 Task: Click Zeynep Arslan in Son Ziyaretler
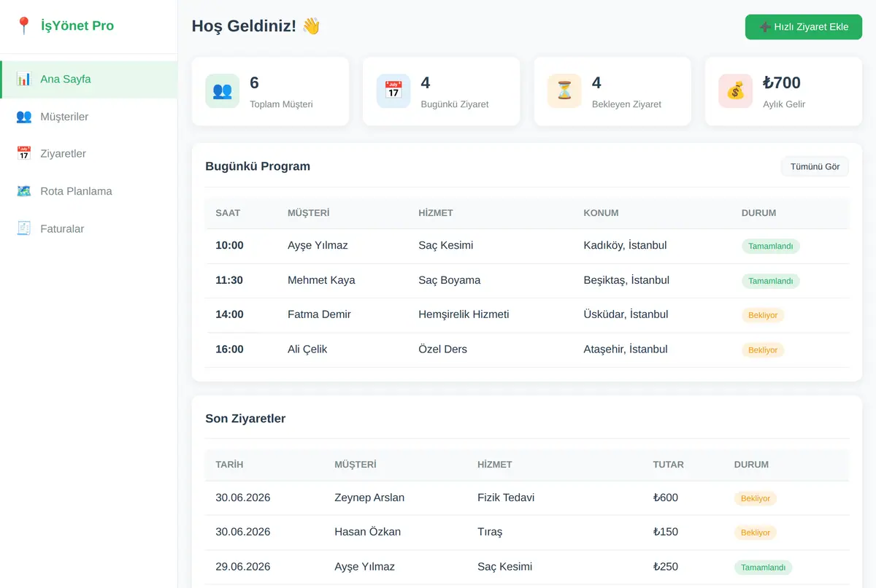369,498
